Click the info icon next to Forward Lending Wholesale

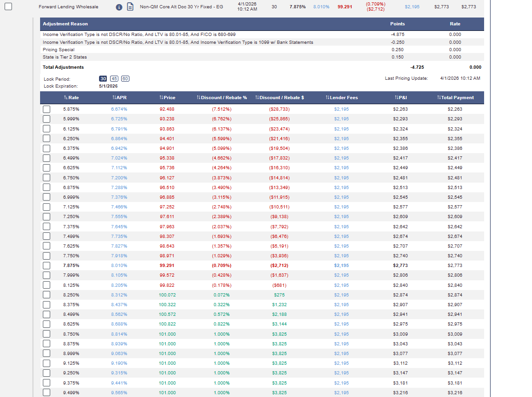coord(119,7)
